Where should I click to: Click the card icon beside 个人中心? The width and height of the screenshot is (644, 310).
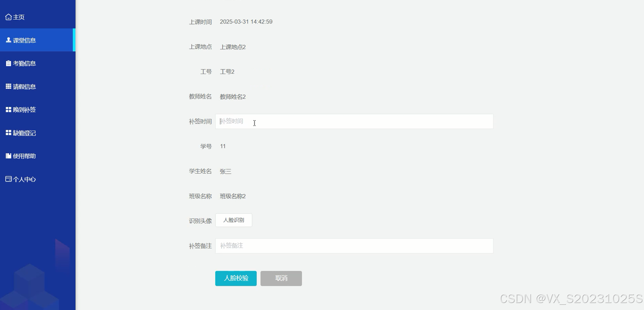(x=8, y=179)
